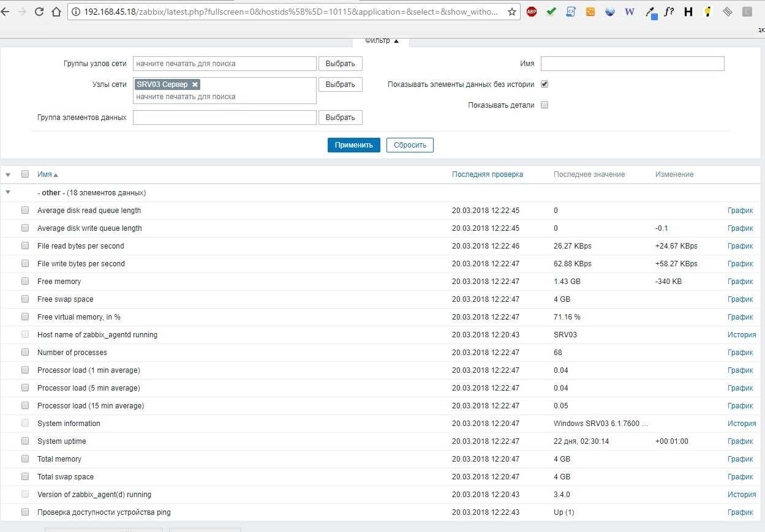Enable the 'Показывать детали' checkbox
The height and width of the screenshot is (532, 765).
(x=545, y=105)
